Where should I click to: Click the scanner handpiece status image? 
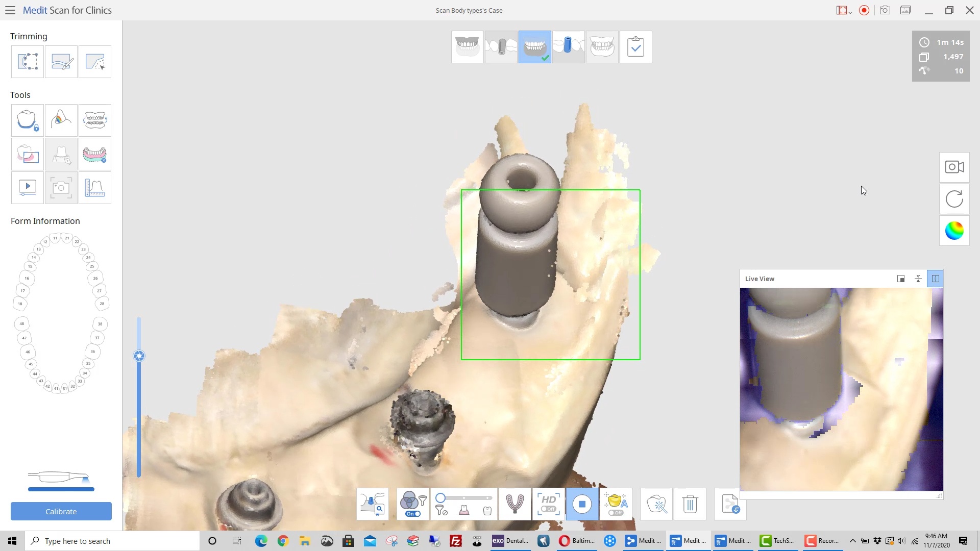tap(59, 477)
